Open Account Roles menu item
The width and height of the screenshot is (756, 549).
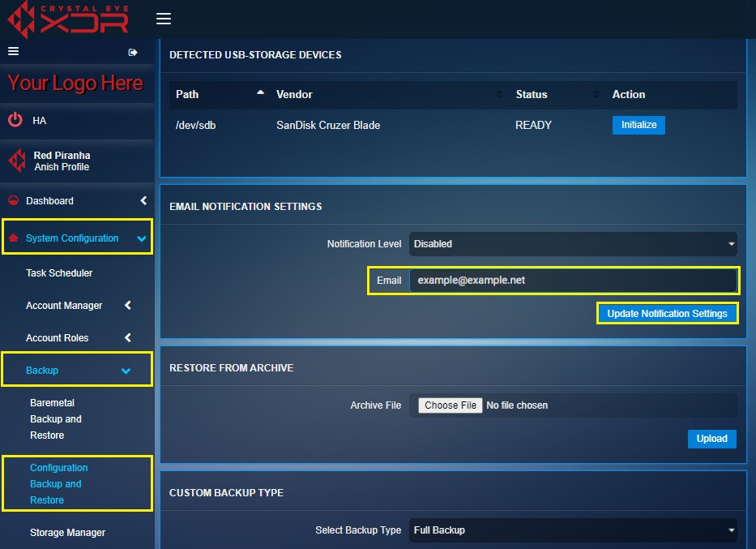[57, 337]
